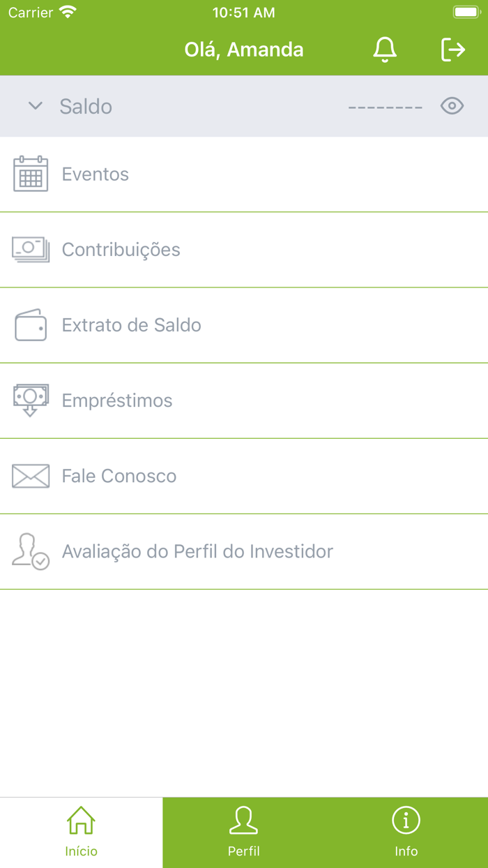Screen dimensions: 488x868
Task: Open the notifications bell icon
Action: point(384,50)
